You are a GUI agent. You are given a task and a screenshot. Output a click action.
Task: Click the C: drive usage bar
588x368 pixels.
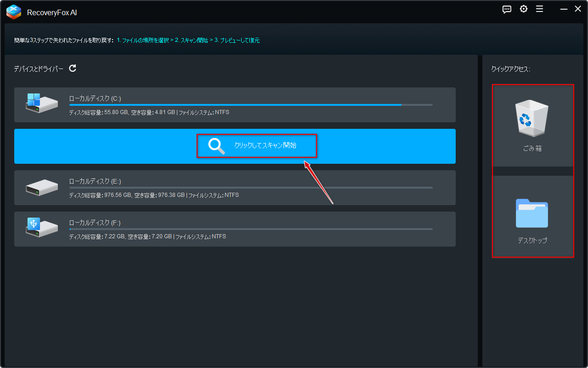(x=251, y=105)
